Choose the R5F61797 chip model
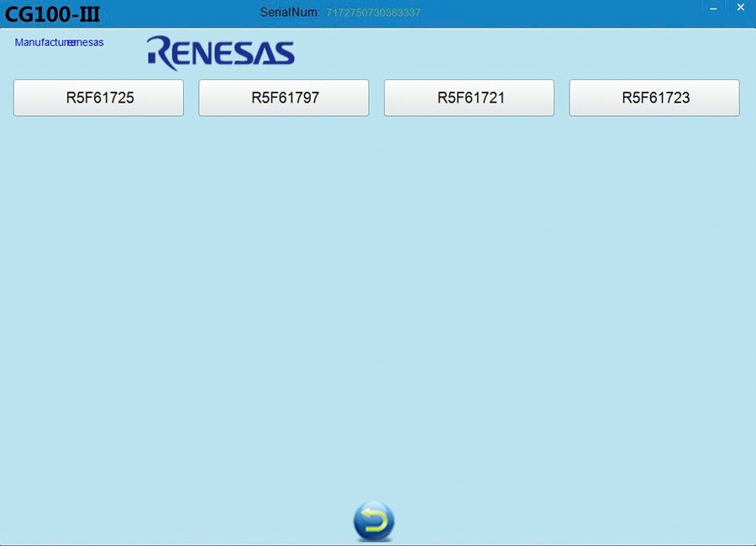Viewport: 756px width, 546px height. coord(284,97)
